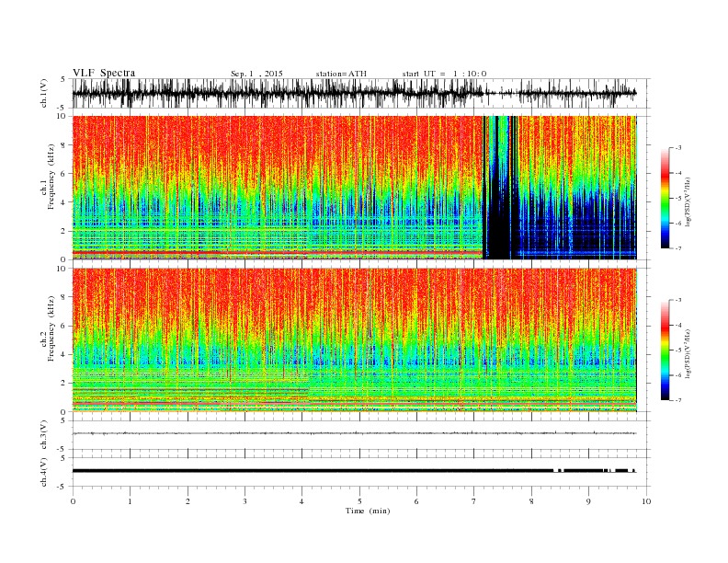Click the "ch.1(V)" waveform axis label
The image size is (728, 563).
point(43,93)
